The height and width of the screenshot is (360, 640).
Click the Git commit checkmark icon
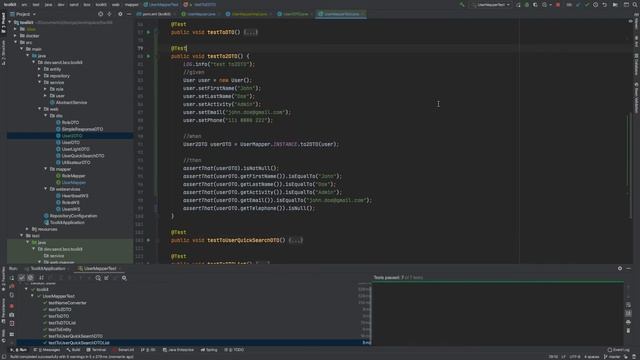click(587, 5)
